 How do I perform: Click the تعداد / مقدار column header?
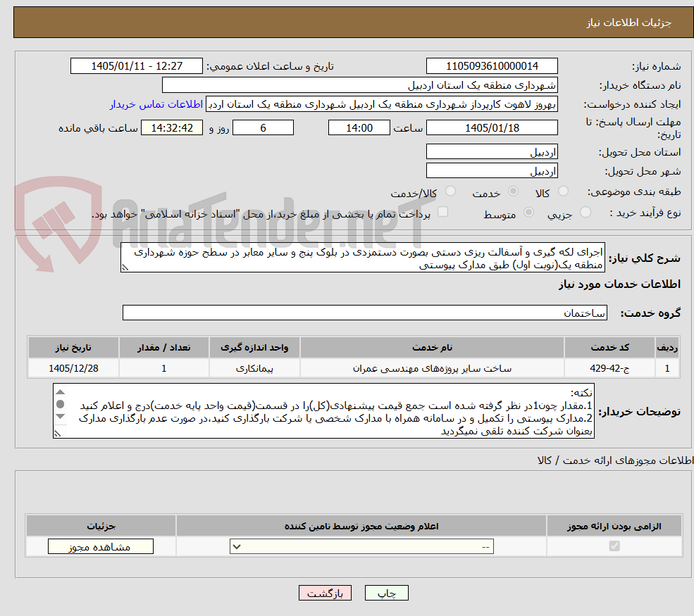(163, 347)
